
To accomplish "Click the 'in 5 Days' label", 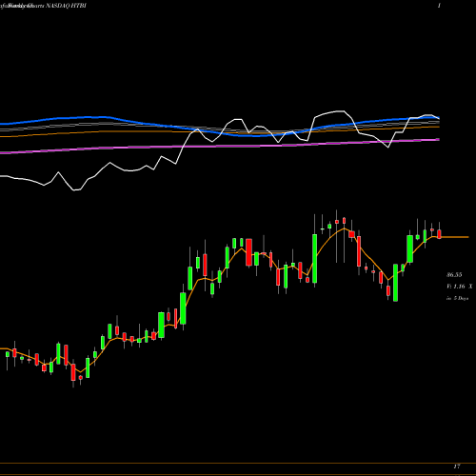I will 457,298.
